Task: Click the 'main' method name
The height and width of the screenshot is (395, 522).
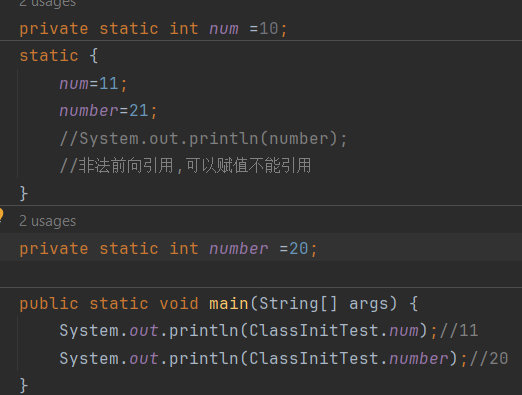Action: click(x=229, y=304)
